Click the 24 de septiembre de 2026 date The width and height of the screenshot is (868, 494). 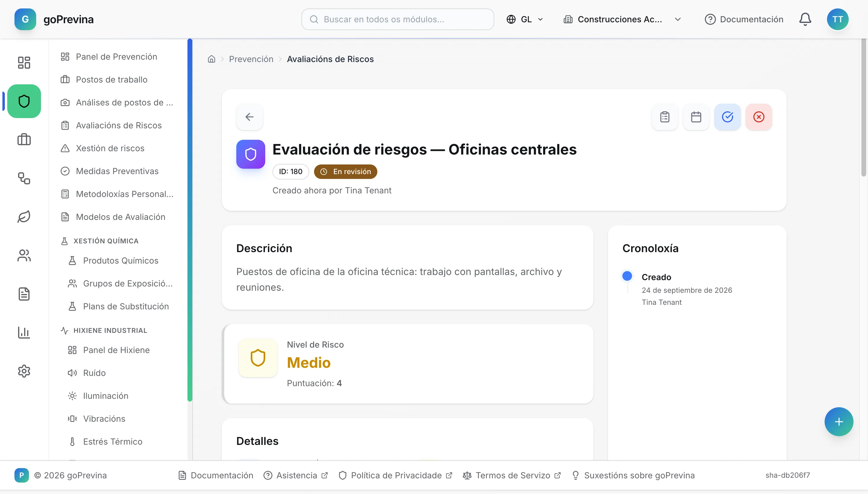(687, 290)
